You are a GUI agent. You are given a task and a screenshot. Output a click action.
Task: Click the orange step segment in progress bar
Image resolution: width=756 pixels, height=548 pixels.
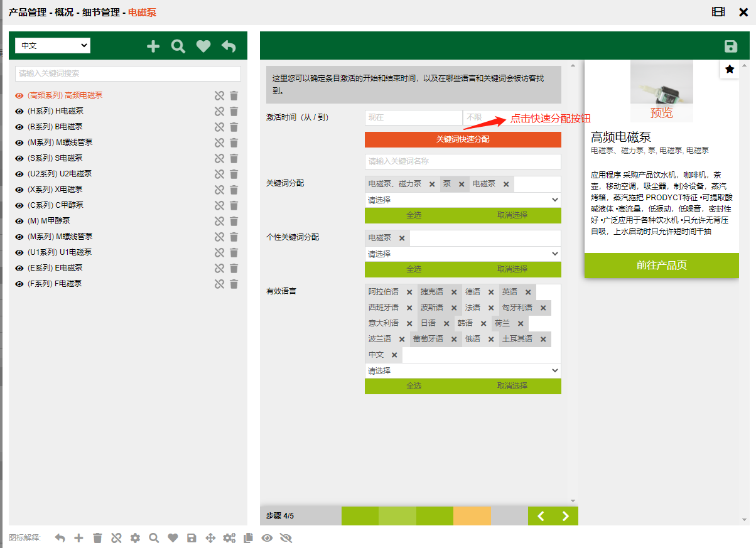coord(472,516)
